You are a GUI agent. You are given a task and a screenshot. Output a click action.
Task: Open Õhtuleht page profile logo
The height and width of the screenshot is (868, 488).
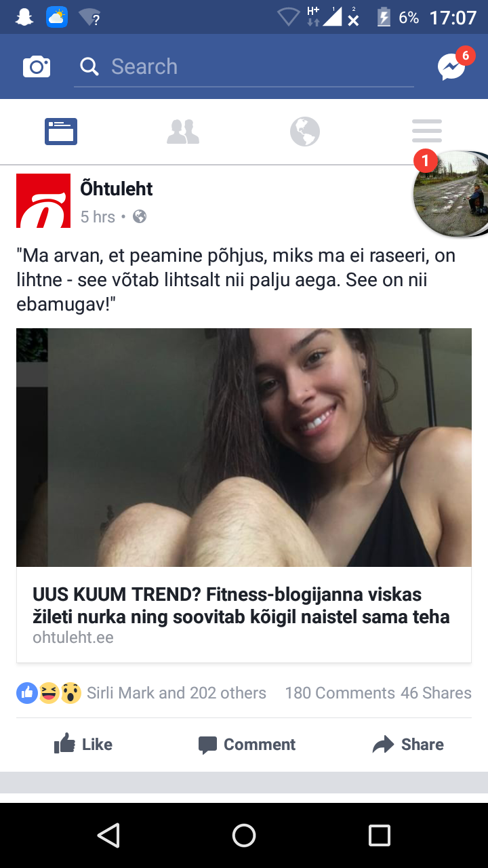[x=43, y=201]
